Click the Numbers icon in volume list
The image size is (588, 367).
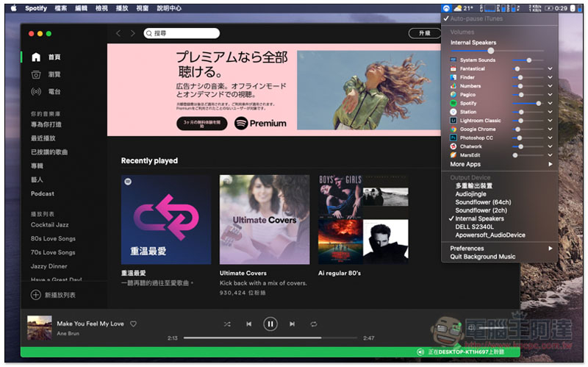point(453,86)
